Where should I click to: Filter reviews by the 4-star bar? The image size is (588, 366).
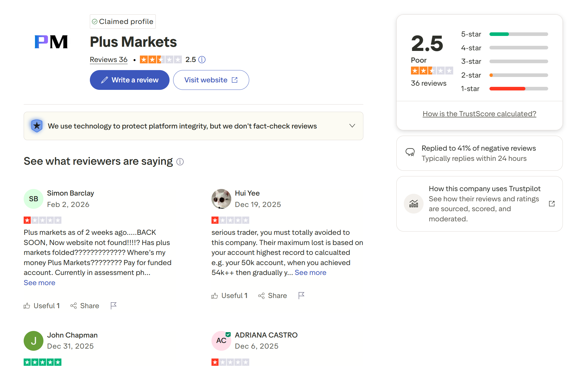point(505,48)
